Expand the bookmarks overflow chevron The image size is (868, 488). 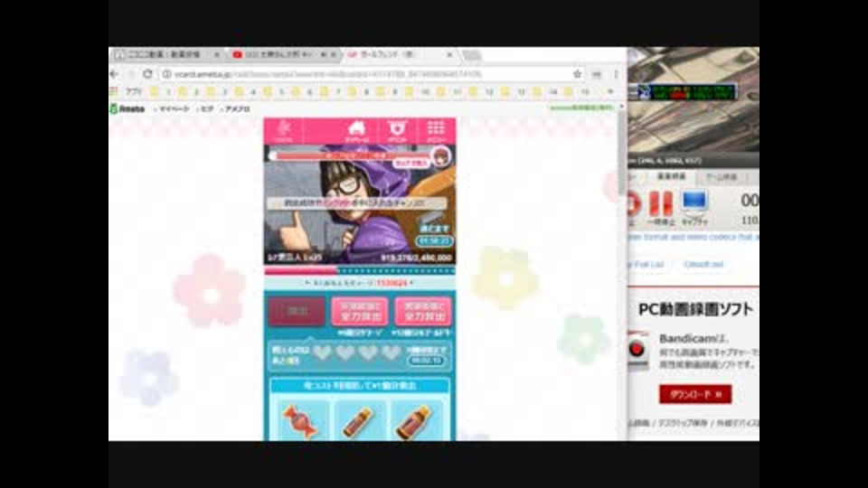[610, 92]
